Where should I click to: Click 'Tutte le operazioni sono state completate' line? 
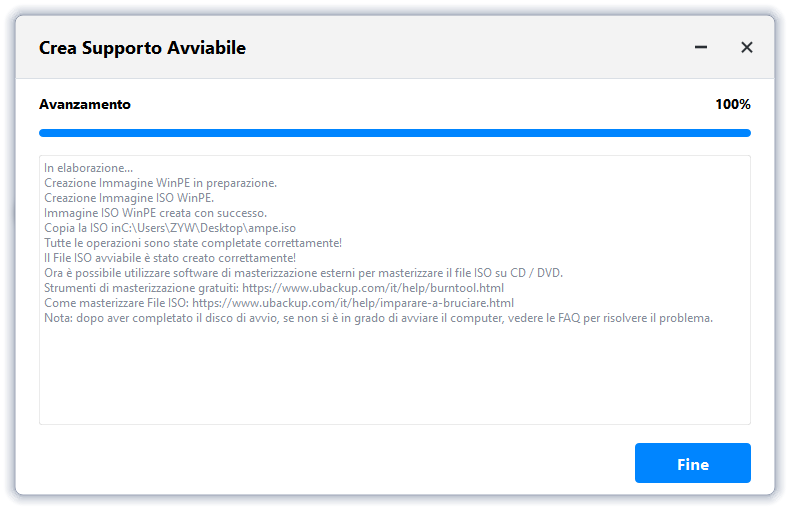click(193, 243)
